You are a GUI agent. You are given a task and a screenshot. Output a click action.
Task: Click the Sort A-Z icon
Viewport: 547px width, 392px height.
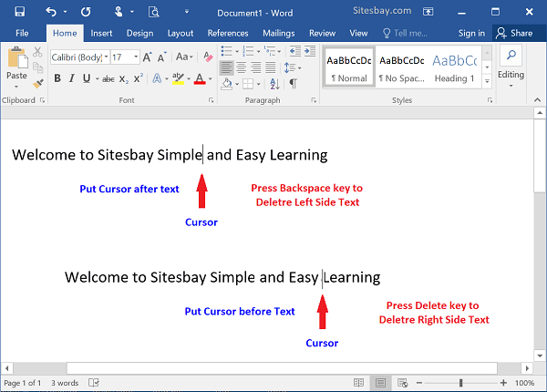point(274,84)
